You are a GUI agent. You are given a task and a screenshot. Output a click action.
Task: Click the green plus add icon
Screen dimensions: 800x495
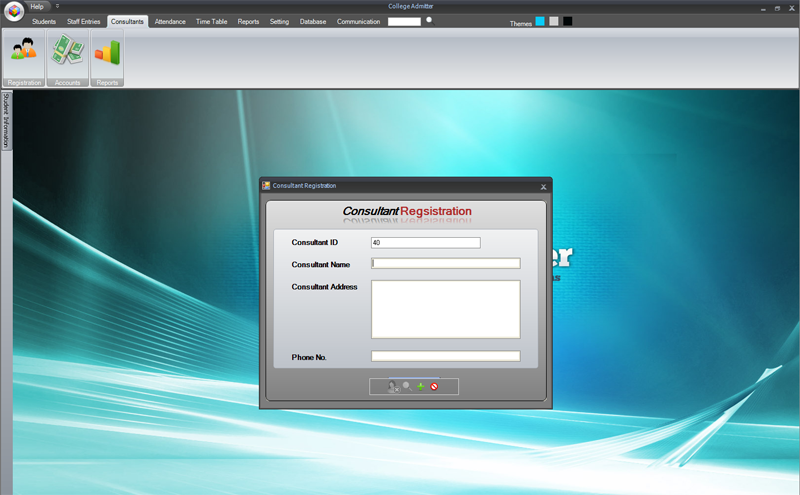(x=420, y=387)
